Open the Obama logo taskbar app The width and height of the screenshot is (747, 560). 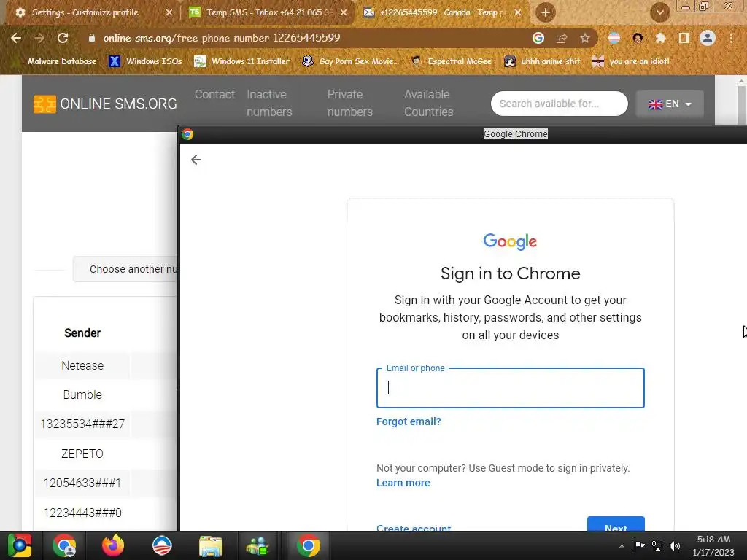pyautogui.click(x=162, y=545)
